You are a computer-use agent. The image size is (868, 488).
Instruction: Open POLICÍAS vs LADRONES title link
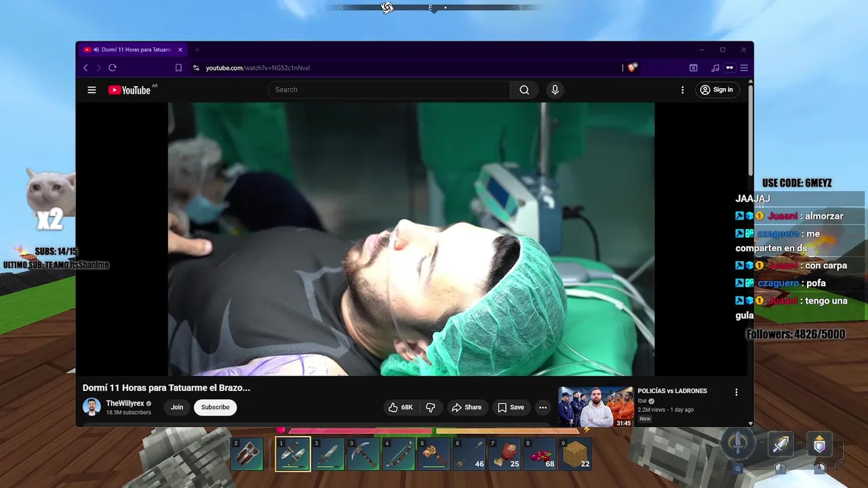click(672, 391)
